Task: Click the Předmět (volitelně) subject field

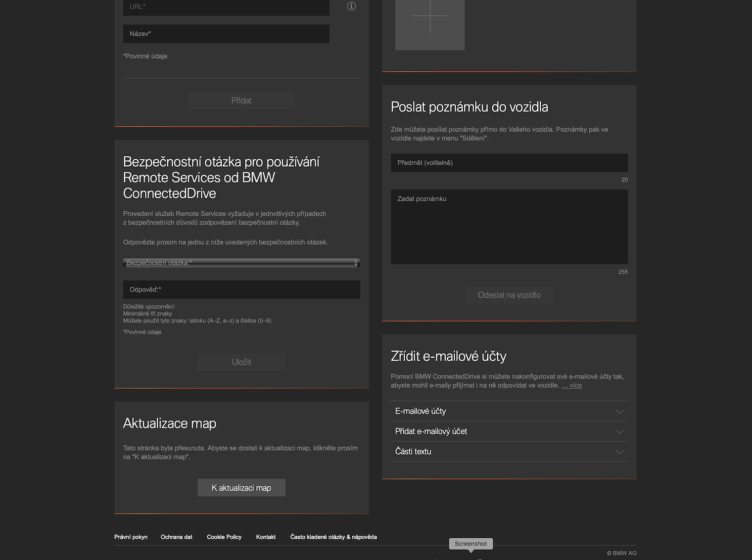Action: pyautogui.click(x=509, y=163)
